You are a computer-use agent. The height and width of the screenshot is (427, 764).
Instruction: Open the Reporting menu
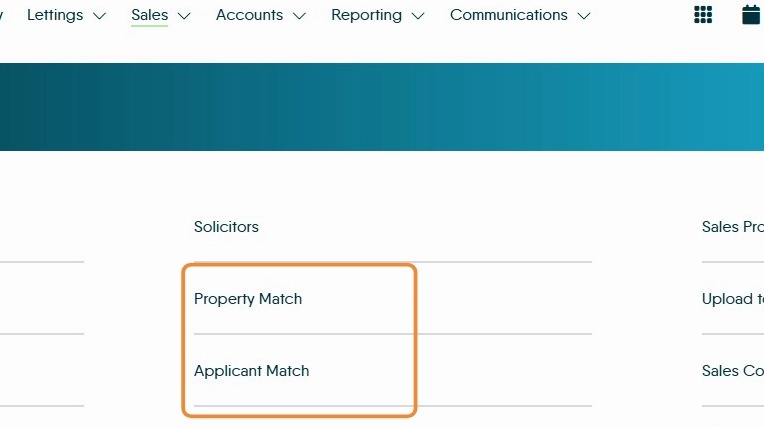coord(366,15)
